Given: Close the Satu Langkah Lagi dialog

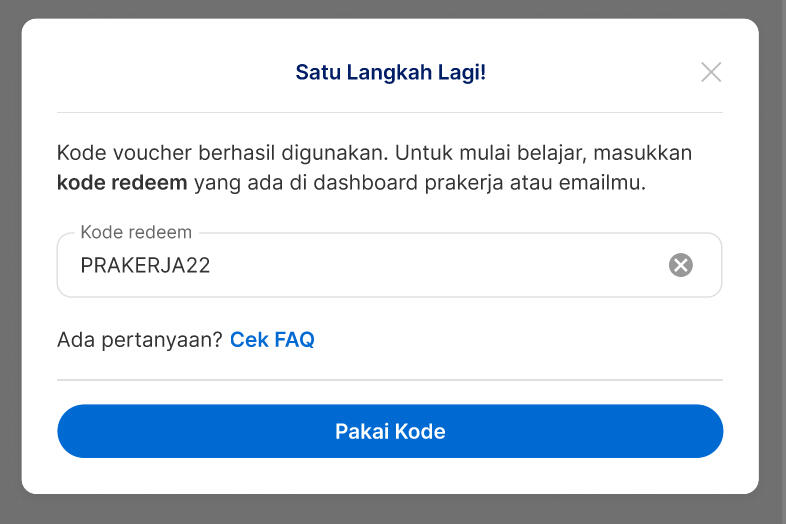Looking at the screenshot, I should click(x=711, y=72).
